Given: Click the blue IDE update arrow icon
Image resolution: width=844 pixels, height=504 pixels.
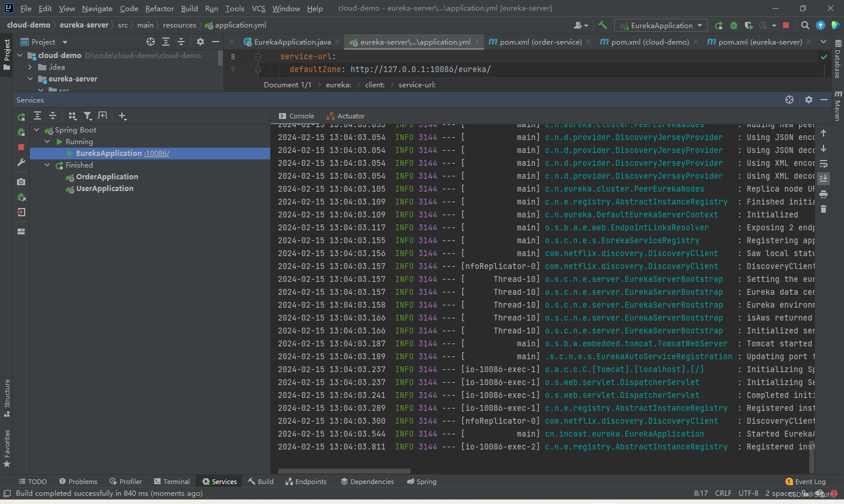Looking at the screenshot, I should [x=821, y=25].
